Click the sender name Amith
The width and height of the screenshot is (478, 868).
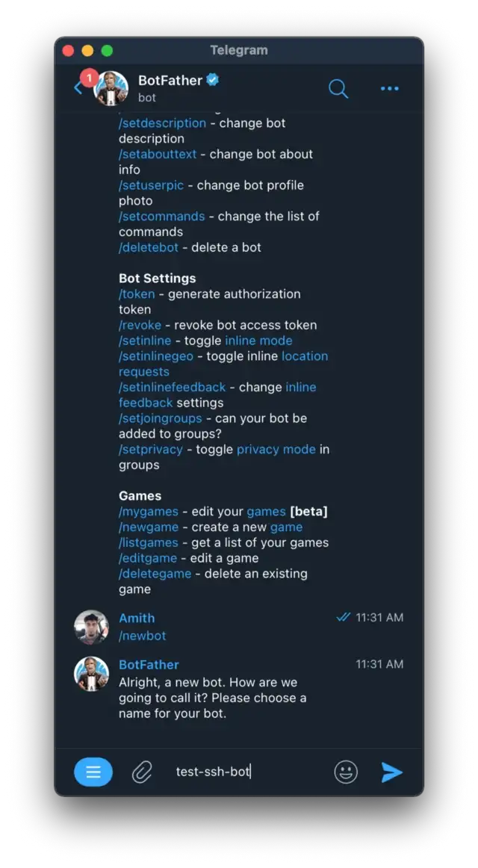tap(137, 618)
